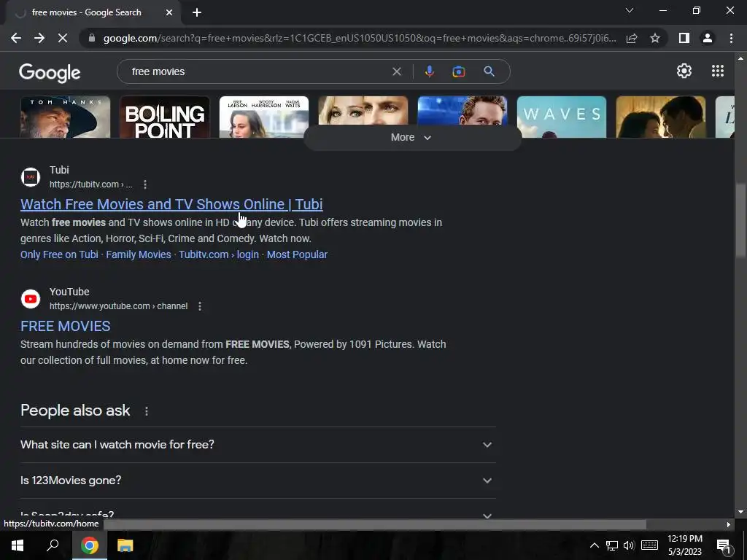Open Family Movies sitelink

pos(138,254)
